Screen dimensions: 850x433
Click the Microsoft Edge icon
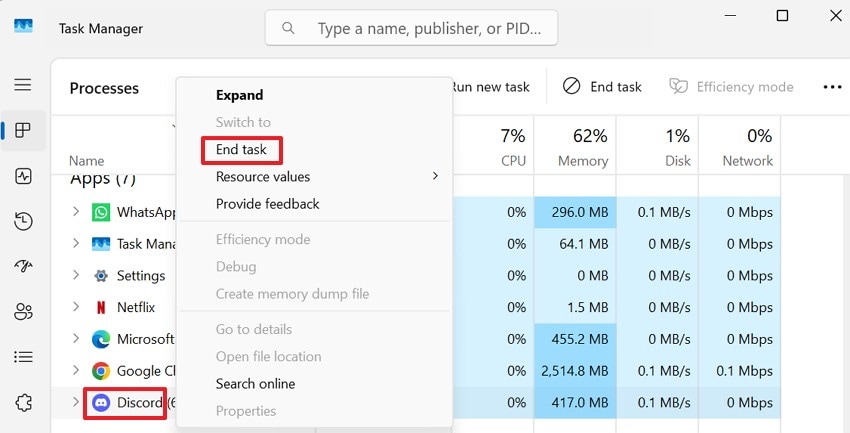(x=101, y=339)
